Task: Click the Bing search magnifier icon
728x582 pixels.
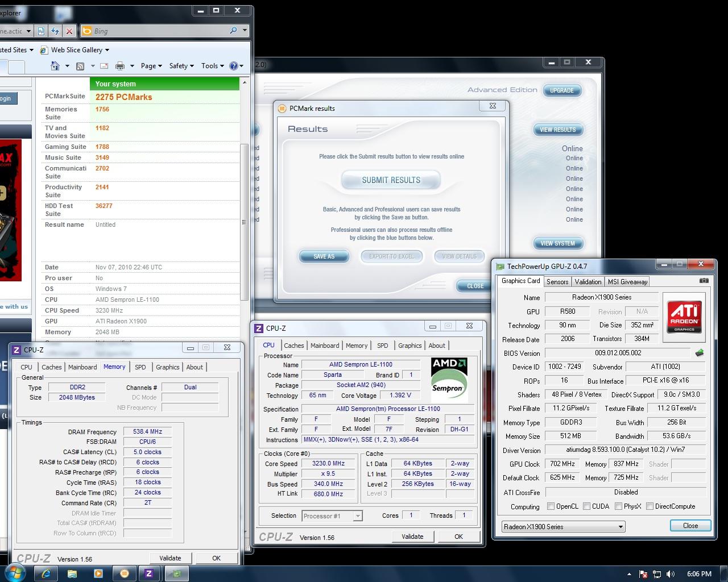Action: coord(233,31)
